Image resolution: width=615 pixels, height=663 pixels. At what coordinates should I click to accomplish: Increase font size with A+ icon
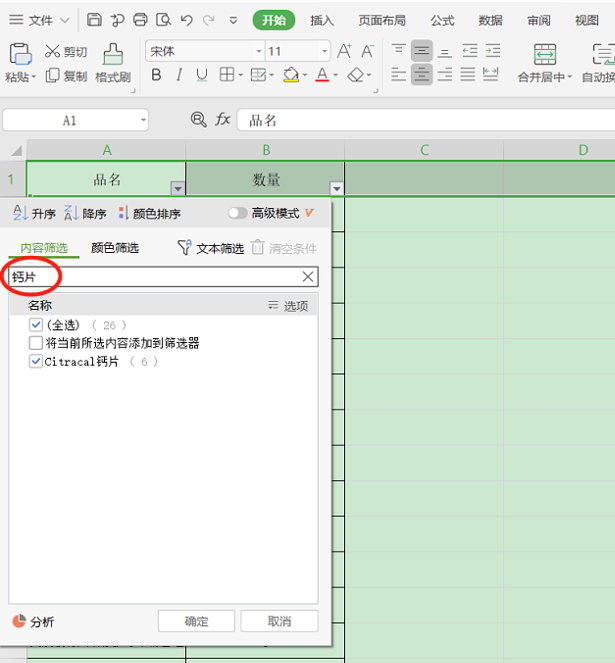click(x=344, y=51)
